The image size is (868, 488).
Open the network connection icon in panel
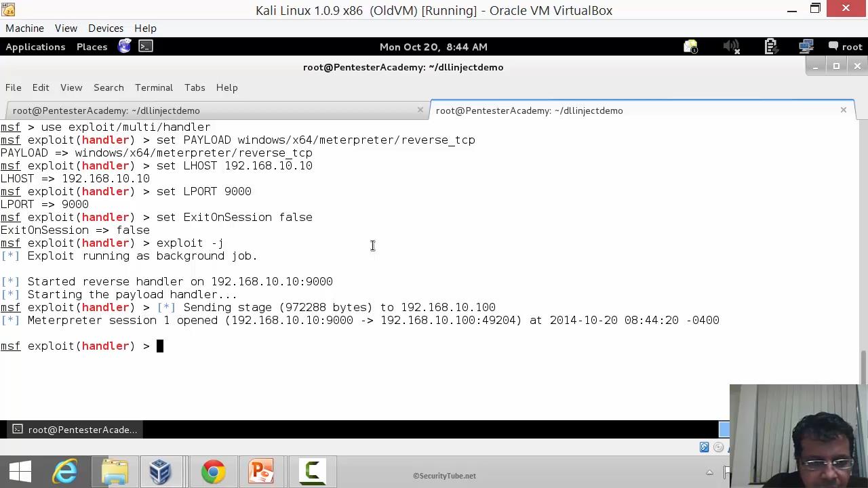point(806,46)
